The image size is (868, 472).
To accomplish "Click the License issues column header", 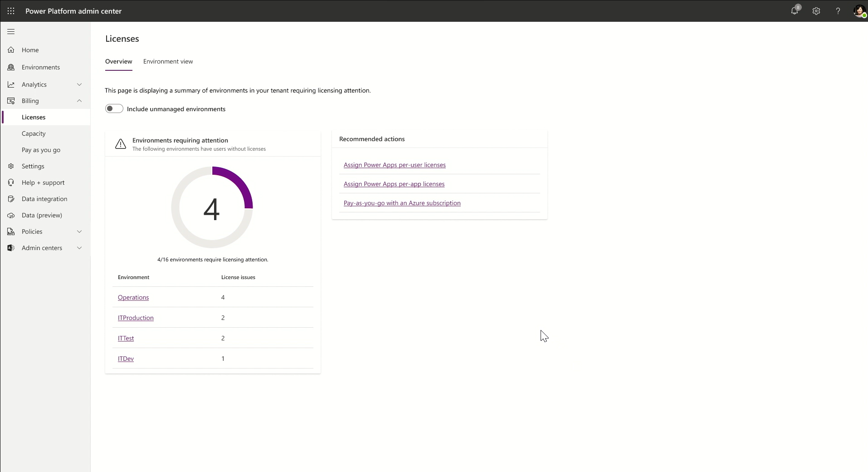I will [238, 277].
